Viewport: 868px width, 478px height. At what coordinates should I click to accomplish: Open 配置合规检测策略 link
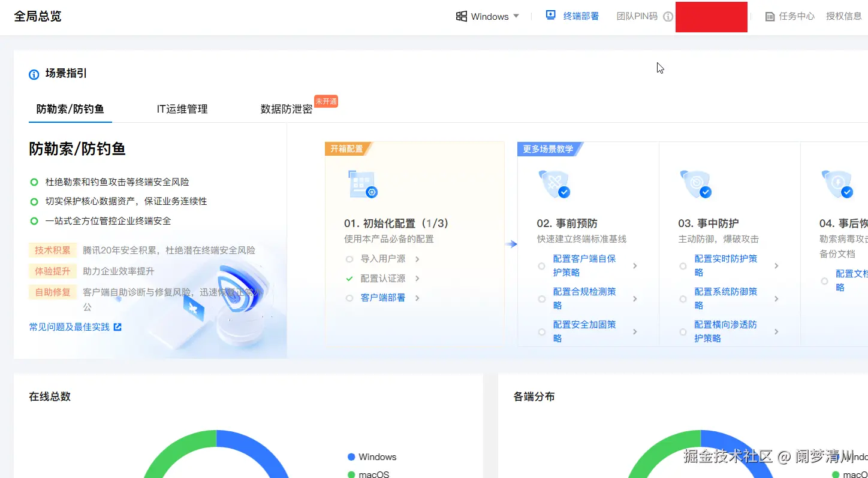point(584,298)
